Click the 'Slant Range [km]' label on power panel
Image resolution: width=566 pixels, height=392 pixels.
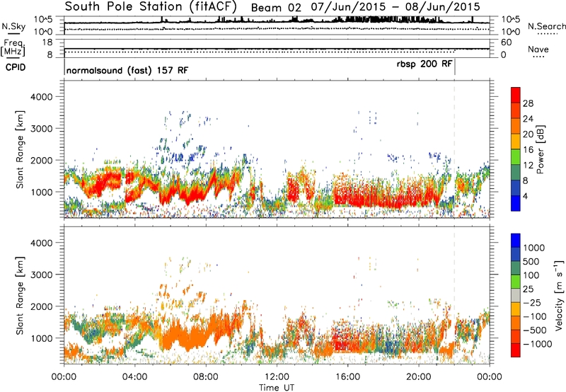pyautogui.click(x=20, y=149)
